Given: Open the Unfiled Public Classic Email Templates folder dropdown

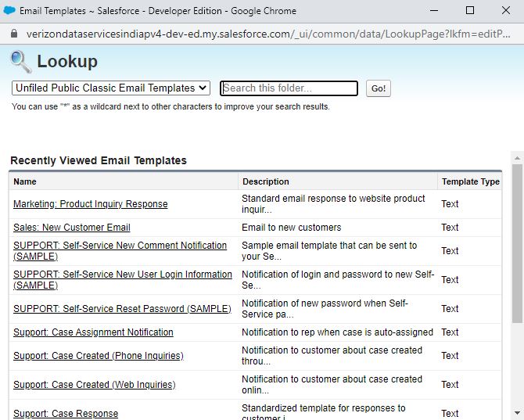Looking at the screenshot, I should click(110, 88).
